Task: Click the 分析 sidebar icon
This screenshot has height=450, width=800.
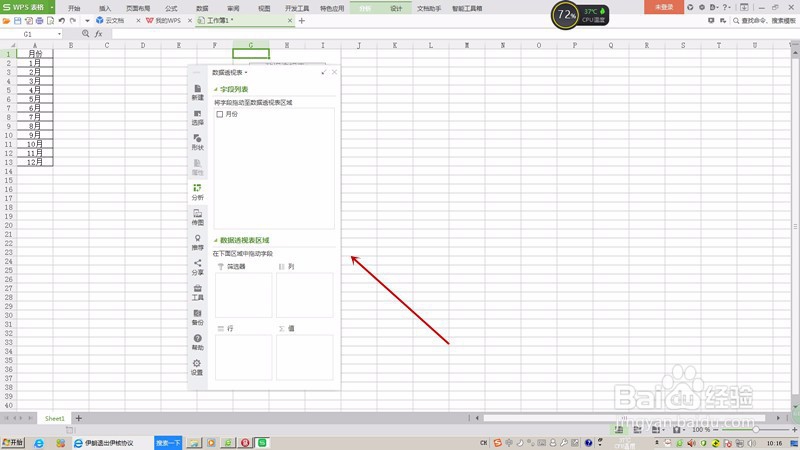Action: (x=197, y=192)
